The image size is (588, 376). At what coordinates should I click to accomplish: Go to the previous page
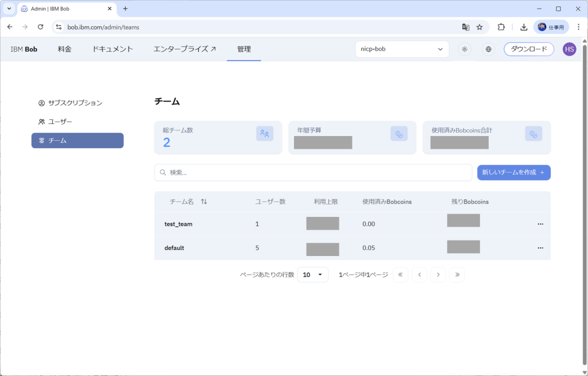click(419, 275)
